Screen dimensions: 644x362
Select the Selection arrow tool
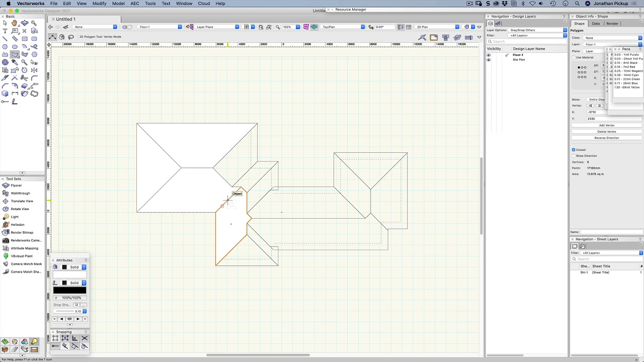click(5, 23)
